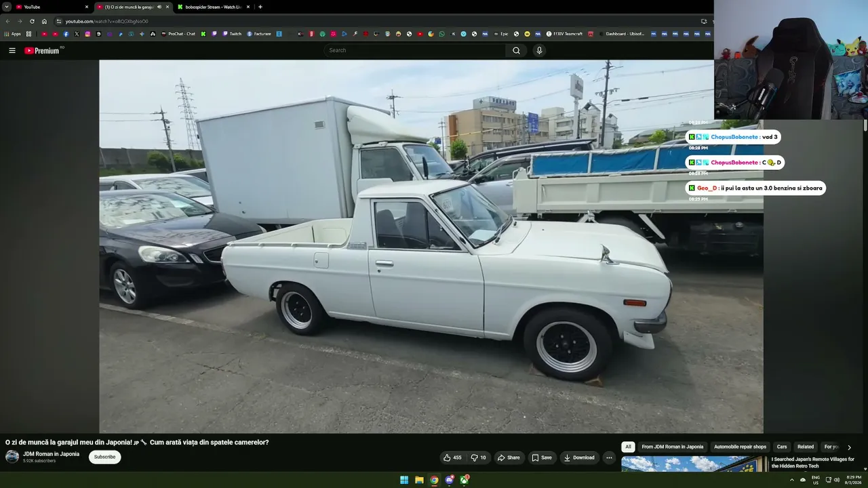Viewport: 868px width, 488px height.
Task: Share this video
Action: [x=509, y=457]
